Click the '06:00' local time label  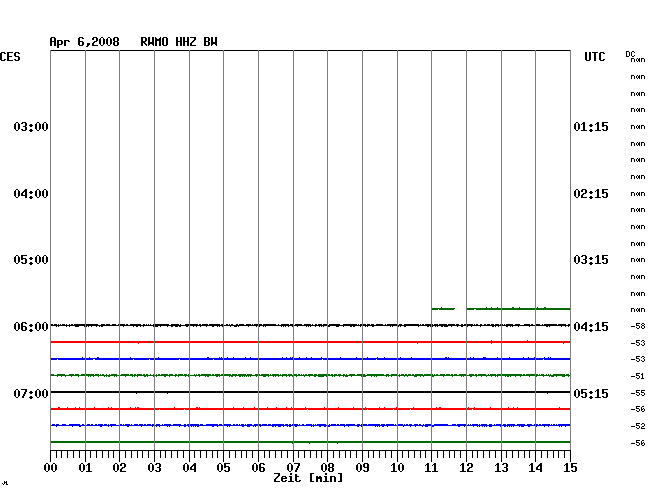click(31, 327)
